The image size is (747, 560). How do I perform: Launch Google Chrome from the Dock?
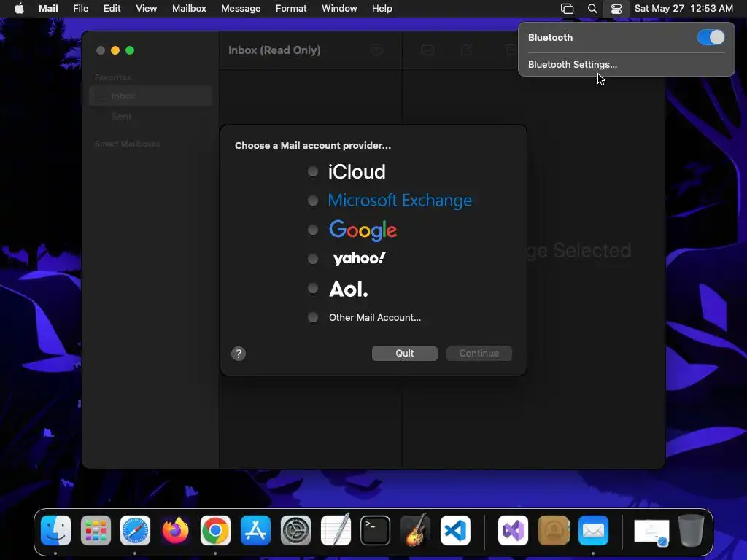(215, 531)
